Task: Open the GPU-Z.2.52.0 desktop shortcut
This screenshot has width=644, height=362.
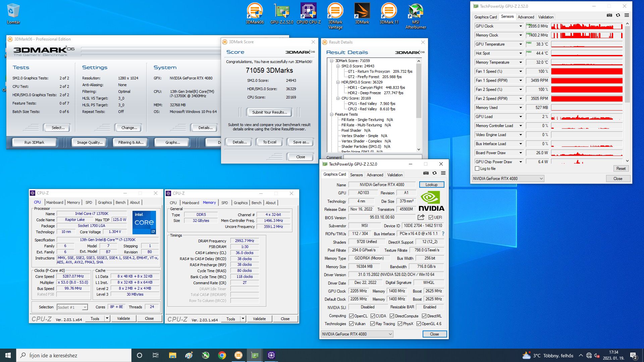Action: coord(282,13)
